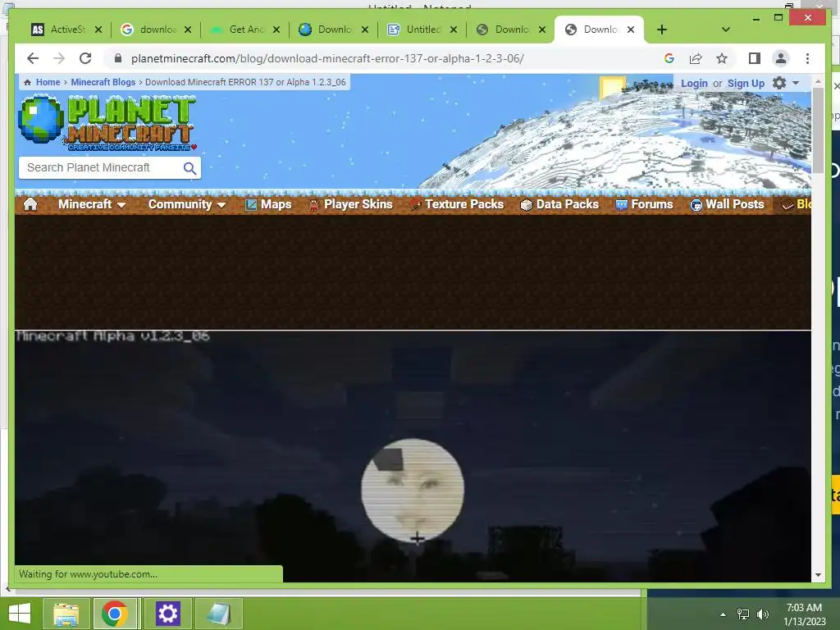Screen dimensions: 840x630
Task: Reload the Planet Minecraft page
Action: (x=85, y=58)
